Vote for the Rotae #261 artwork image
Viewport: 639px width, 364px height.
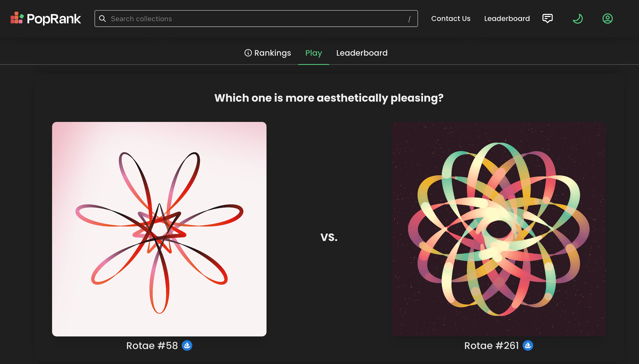pyautogui.click(x=498, y=229)
